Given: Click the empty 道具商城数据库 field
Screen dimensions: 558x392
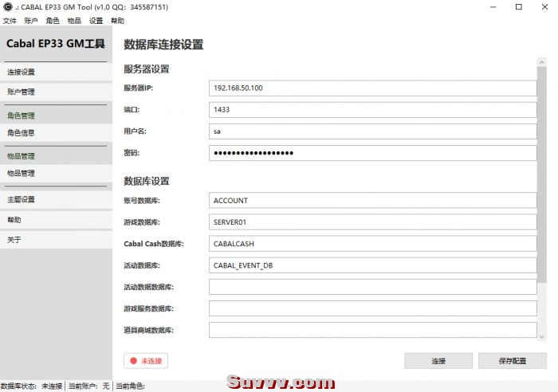Looking at the screenshot, I should [372, 330].
